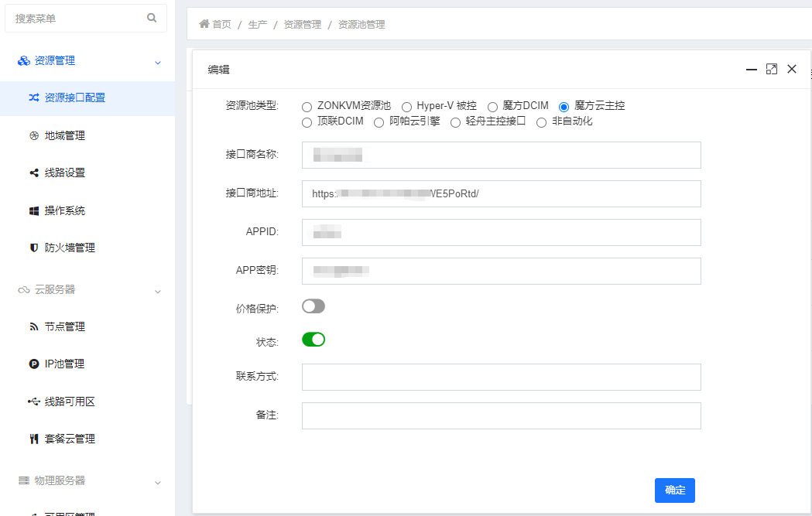Click the fullscreen icon on the edit dialog
The width and height of the screenshot is (812, 516).
[771, 69]
